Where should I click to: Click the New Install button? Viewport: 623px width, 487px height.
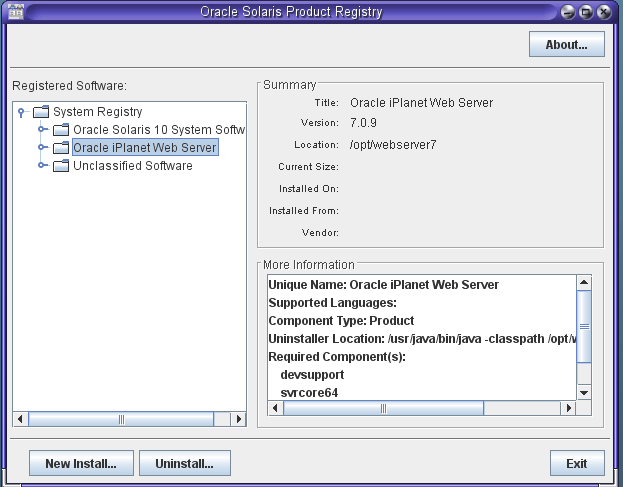click(81, 463)
